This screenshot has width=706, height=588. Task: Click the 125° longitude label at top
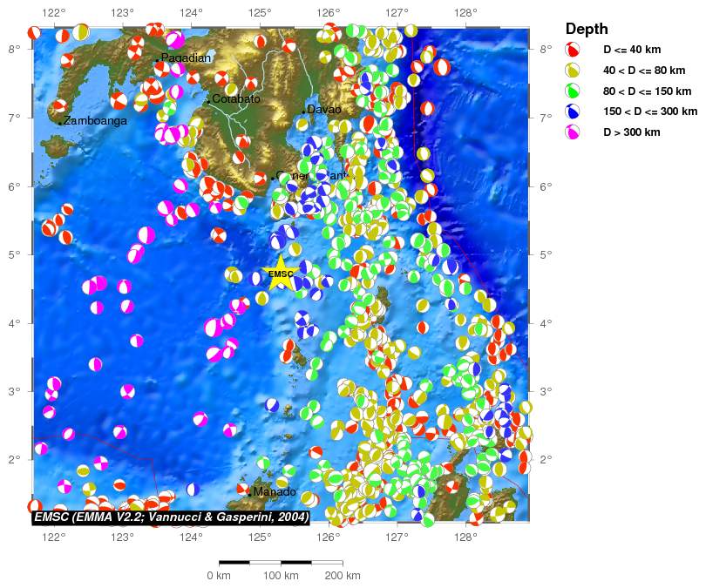[259, 13]
